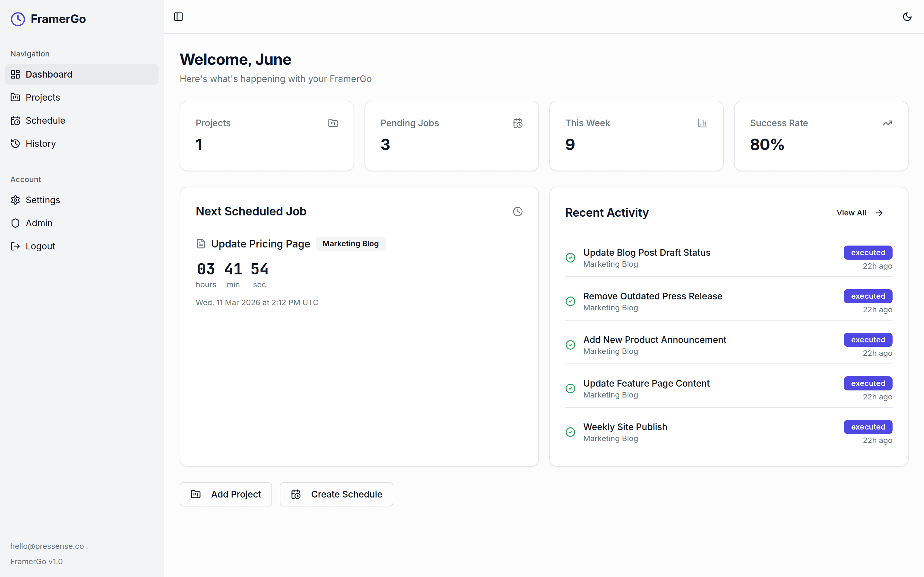The height and width of the screenshot is (577, 924).
Task: Click the FramerGo clock logo
Action: [x=18, y=19]
